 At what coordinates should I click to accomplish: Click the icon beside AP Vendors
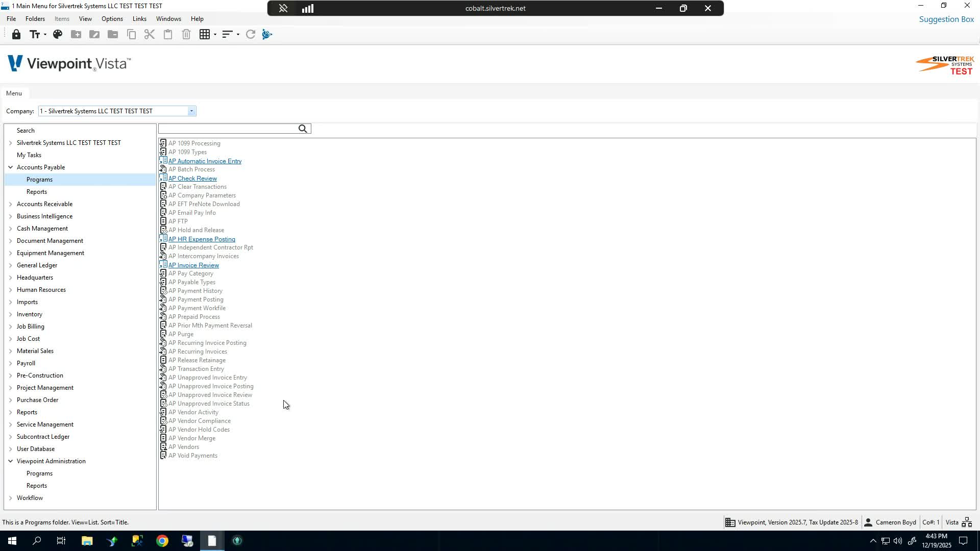click(163, 446)
